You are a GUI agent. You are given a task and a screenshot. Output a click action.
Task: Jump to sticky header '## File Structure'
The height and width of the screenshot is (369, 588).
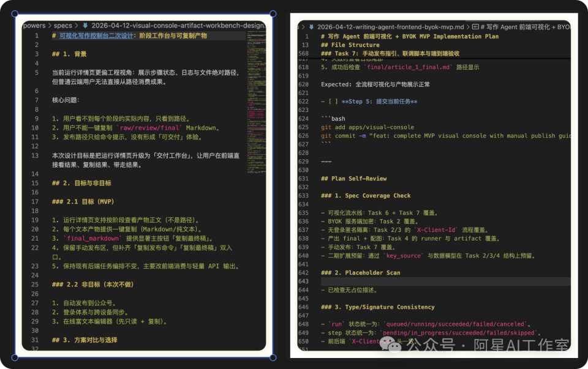(x=350, y=45)
